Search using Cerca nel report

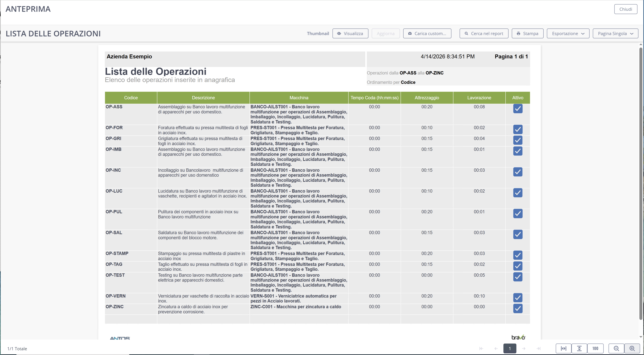pyautogui.click(x=484, y=34)
